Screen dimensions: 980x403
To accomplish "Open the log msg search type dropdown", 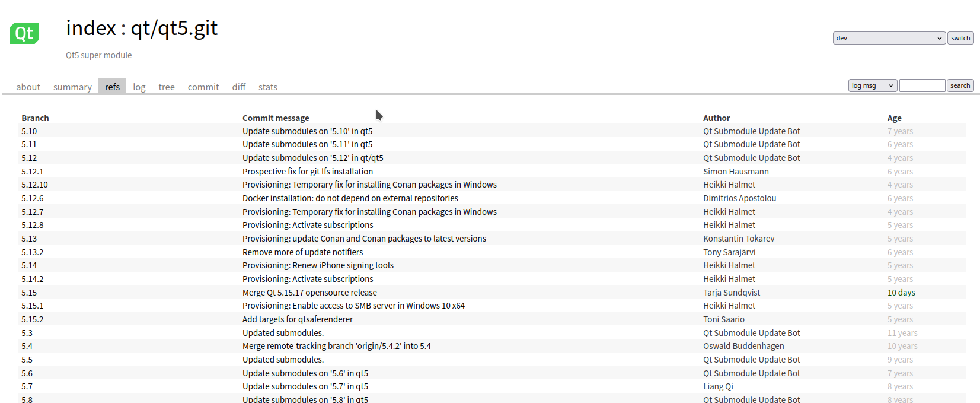I will [873, 85].
